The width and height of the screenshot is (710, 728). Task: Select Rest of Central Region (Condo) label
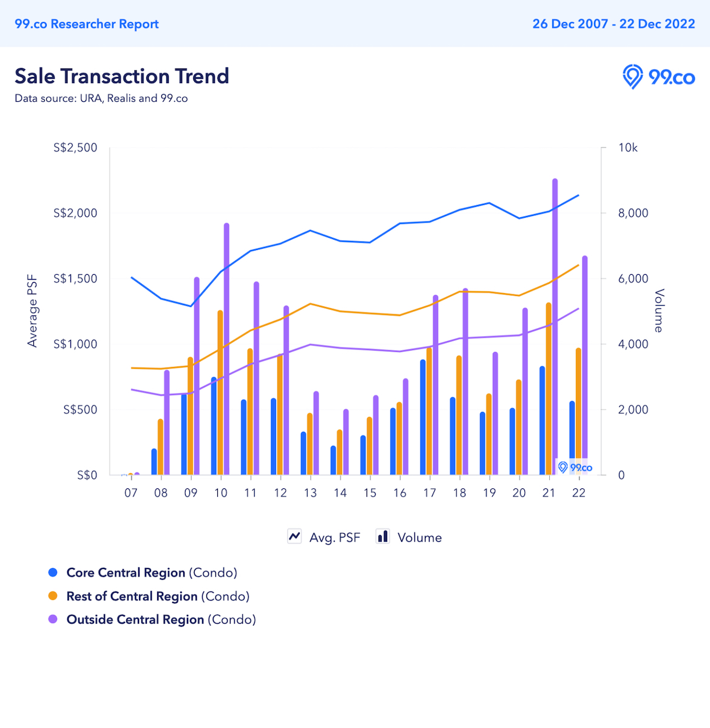click(158, 596)
